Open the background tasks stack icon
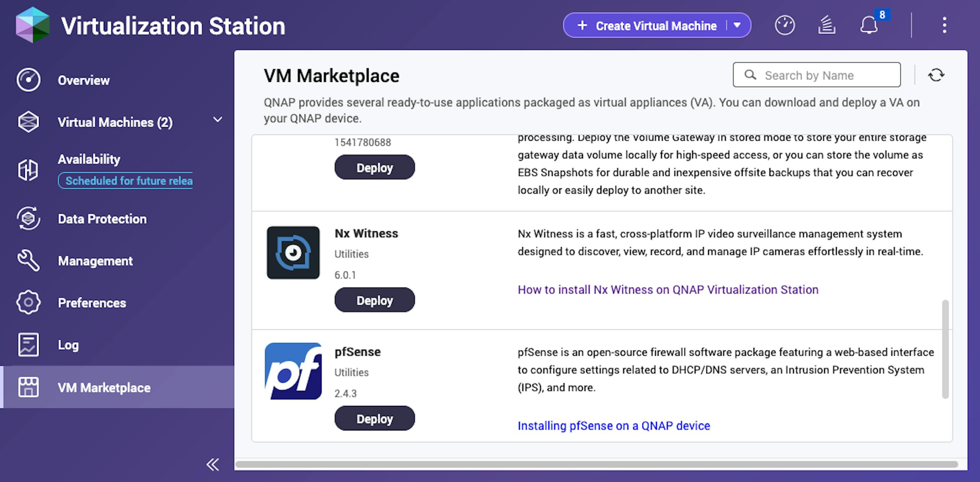The image size is (980, 482). pyautogui.click(x=826, y=26)
